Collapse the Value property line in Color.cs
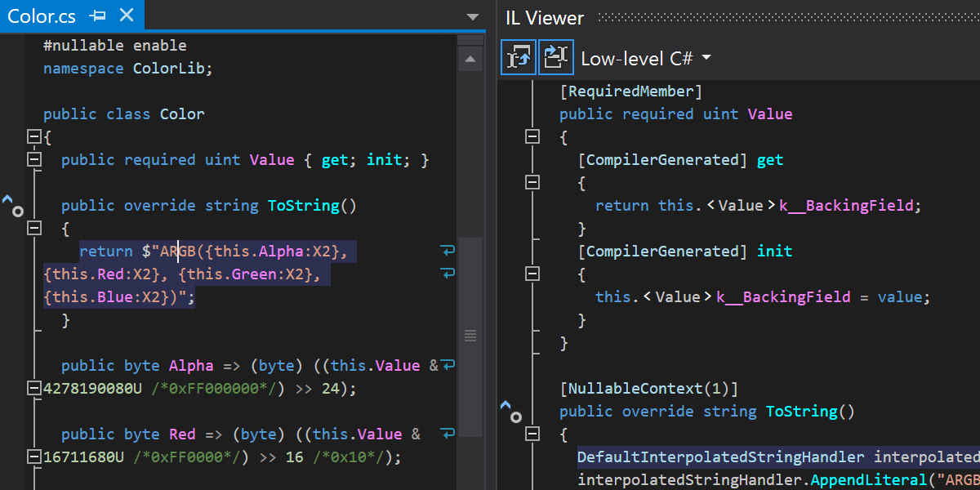 34,159
